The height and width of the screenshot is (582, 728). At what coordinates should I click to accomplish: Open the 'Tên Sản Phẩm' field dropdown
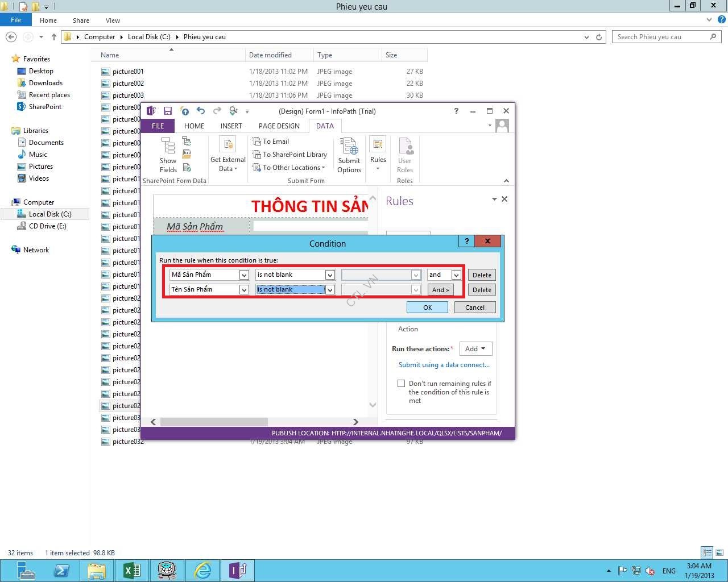click(244, 290)
